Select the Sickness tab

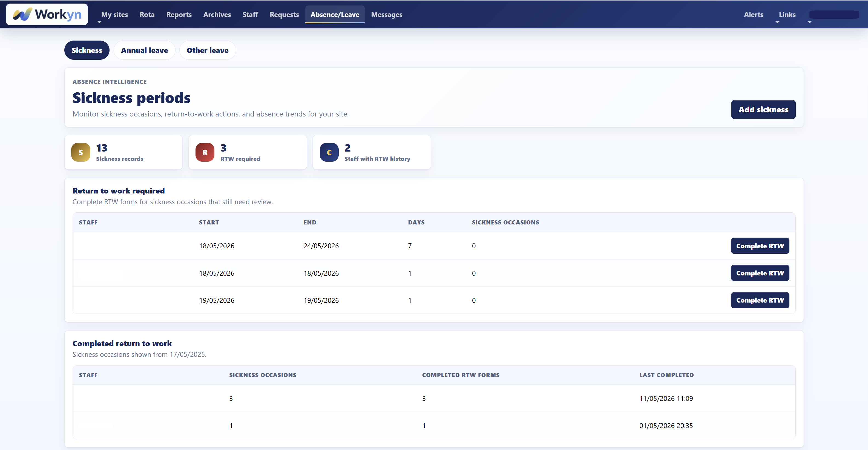click(87, 50)
